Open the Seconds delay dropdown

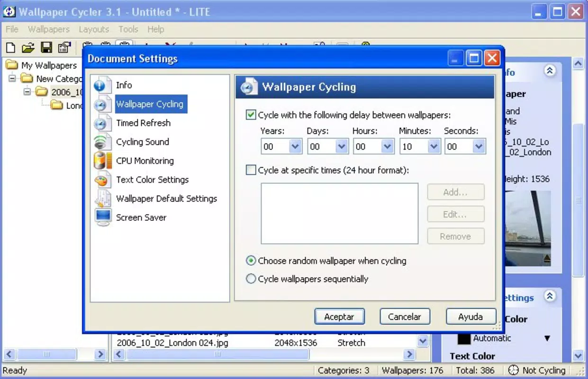pos(479,146)
